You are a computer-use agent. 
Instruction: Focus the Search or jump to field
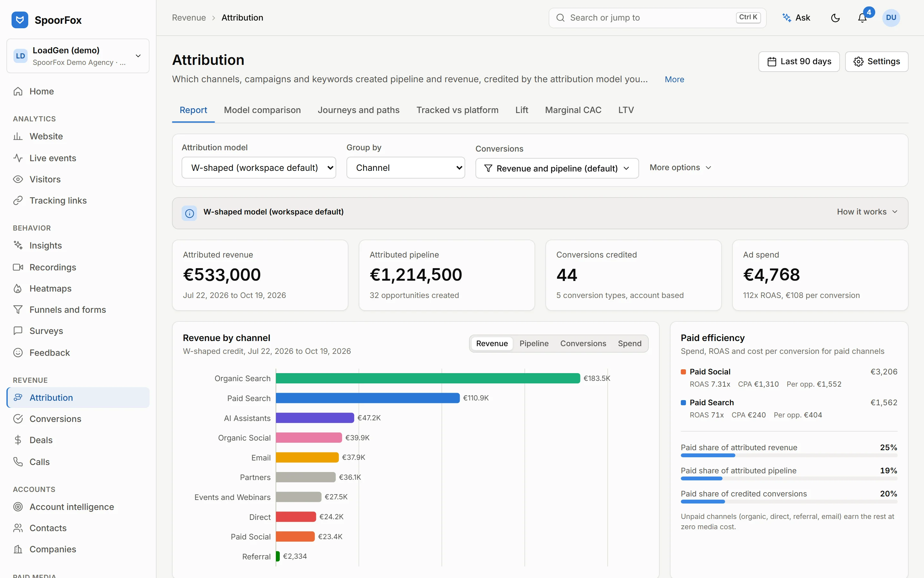(x=657, y=18)
